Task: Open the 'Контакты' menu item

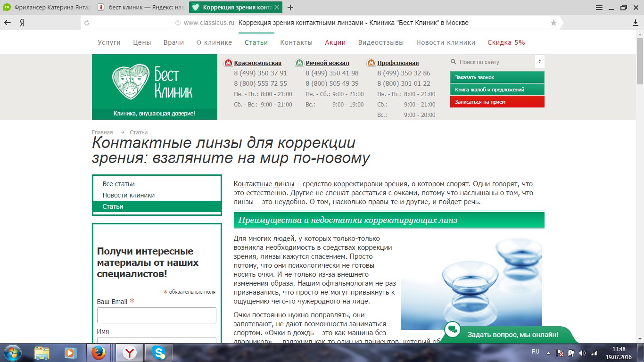Action: [297, 42]
